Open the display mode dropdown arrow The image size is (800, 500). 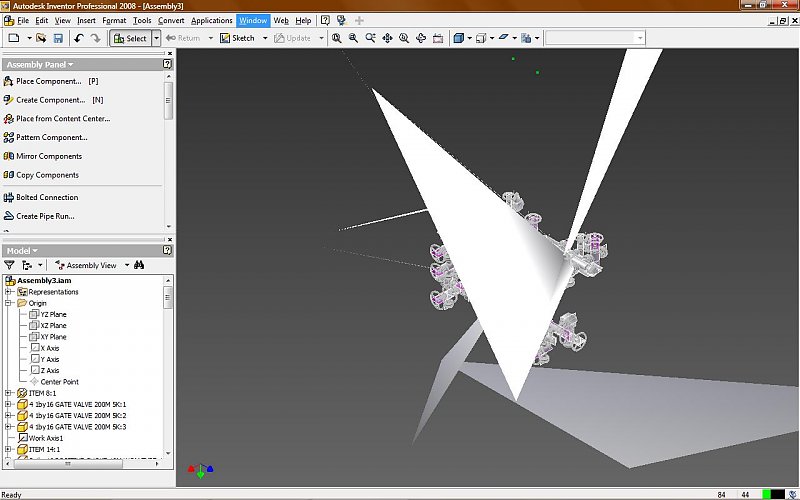point(469,38)
